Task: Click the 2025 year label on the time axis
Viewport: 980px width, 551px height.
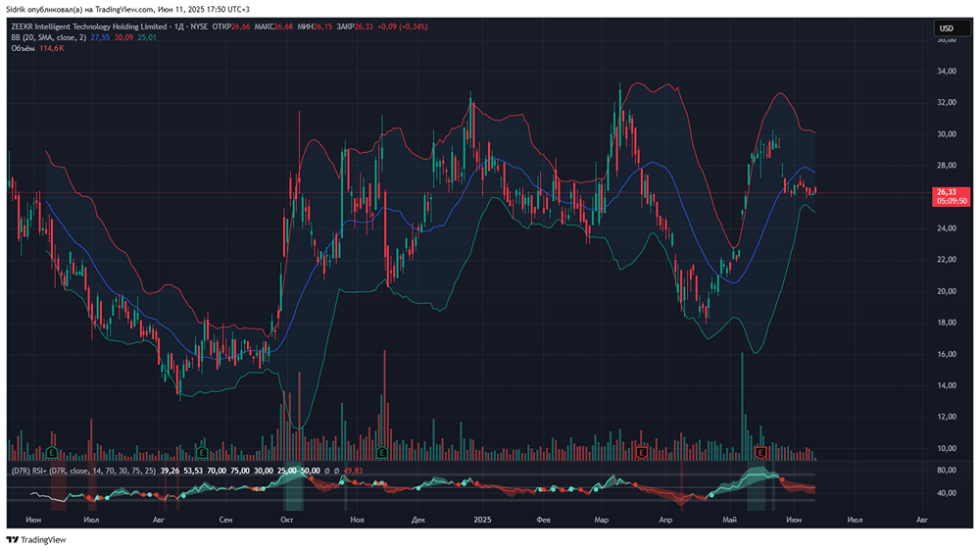Action: [482, 520]
